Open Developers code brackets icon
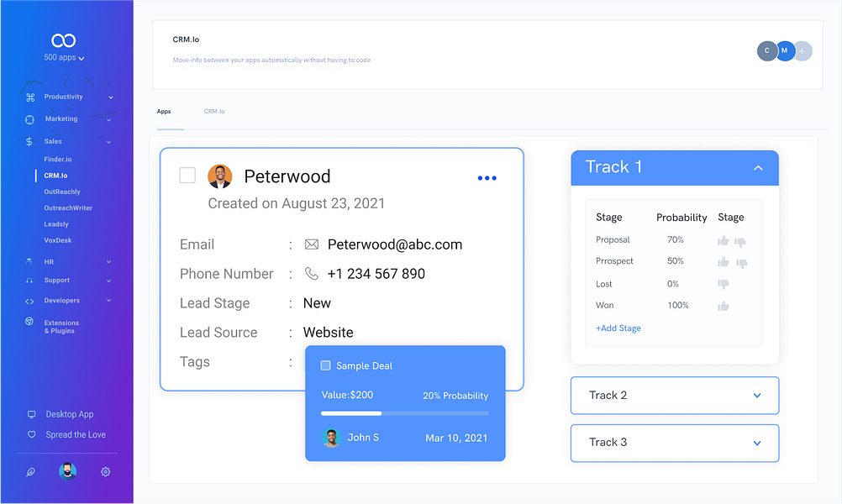Screen dimensions: 842x504 [31, 300]
